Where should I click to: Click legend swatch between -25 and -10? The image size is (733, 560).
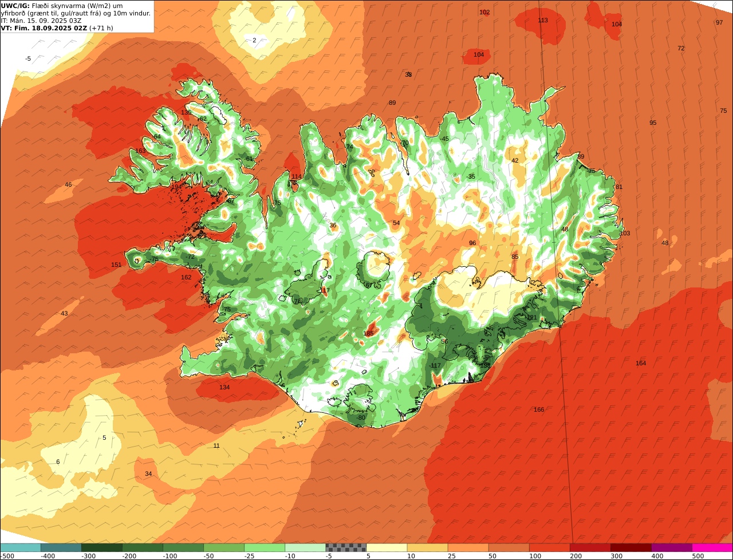pos(264,547)
